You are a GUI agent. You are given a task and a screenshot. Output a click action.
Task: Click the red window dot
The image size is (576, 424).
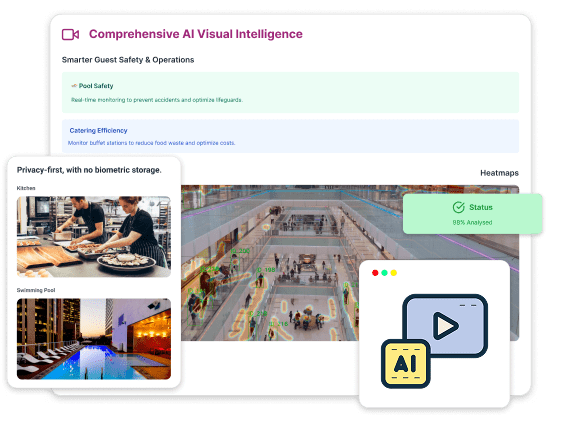tap(375, 273)
